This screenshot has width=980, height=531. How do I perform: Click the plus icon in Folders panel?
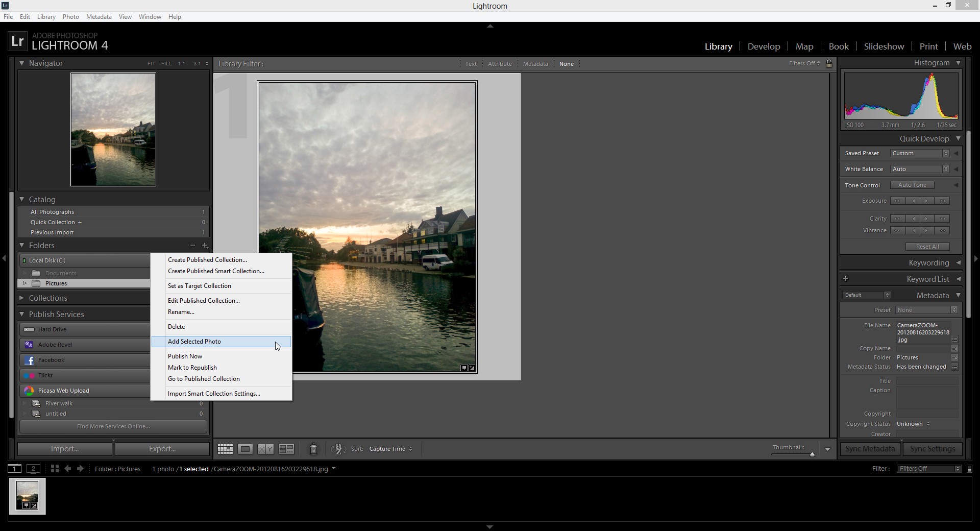(x=205, y=246)
